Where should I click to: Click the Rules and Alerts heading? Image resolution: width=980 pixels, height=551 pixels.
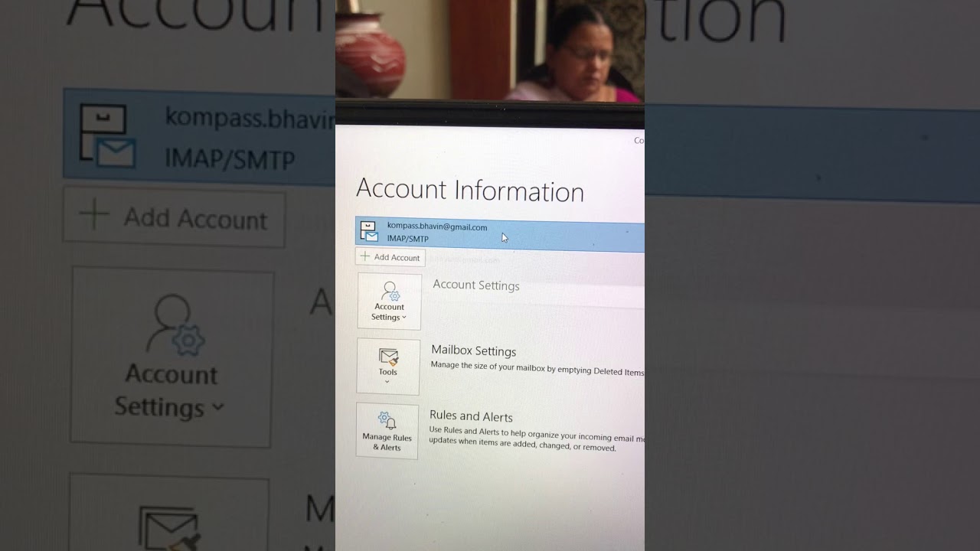(x=471, y=416)
